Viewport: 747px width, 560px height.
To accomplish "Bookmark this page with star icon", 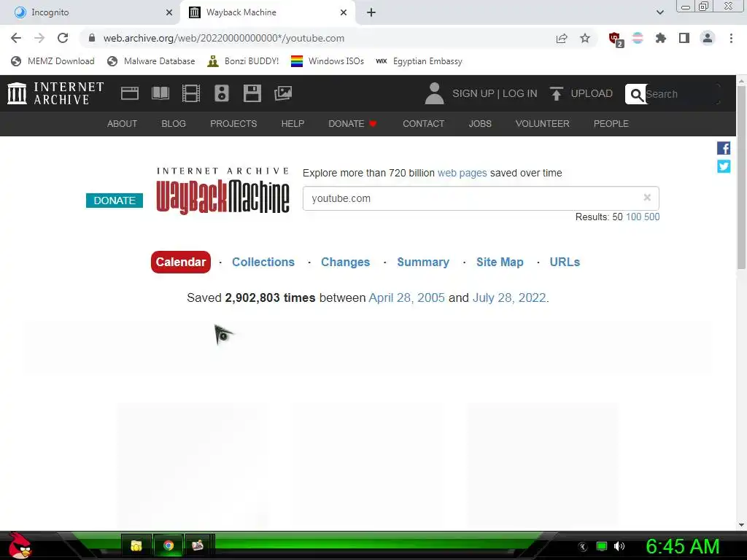I will [585, 38].
